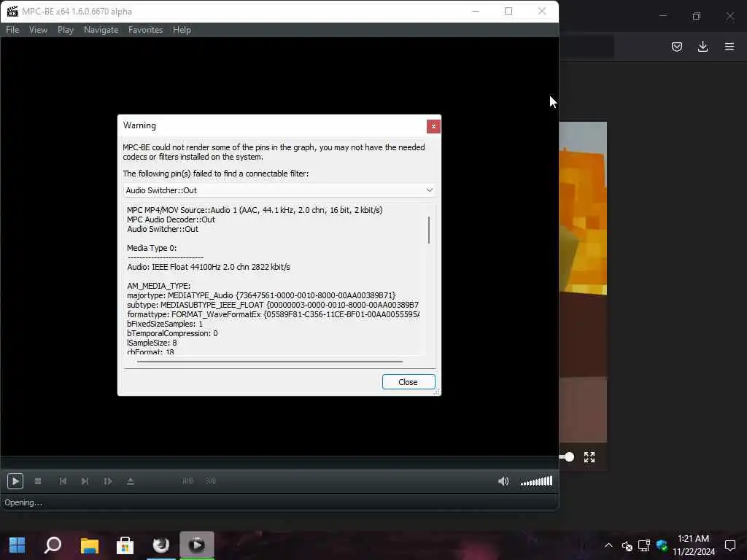Open the File menu
The image size is (747, 560).
[12, 29]
